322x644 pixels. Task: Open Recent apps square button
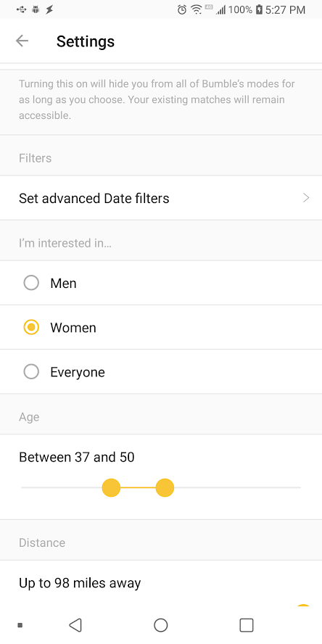pos(247,624)
